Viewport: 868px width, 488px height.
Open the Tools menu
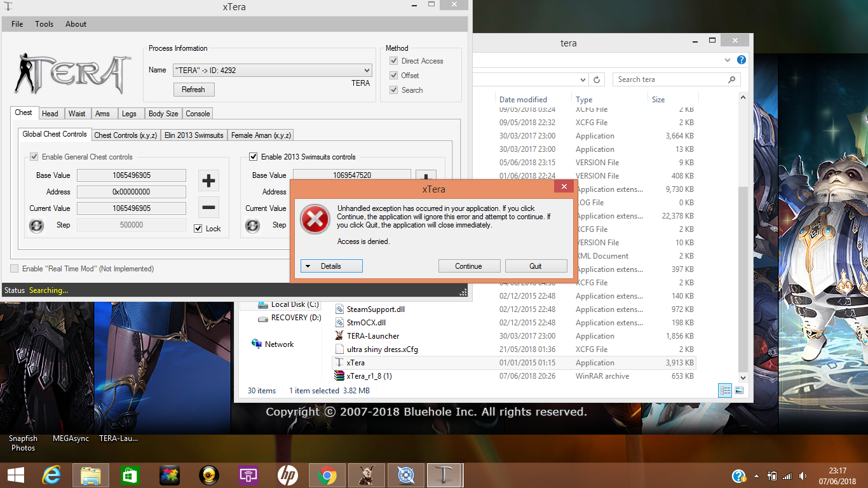(44, 24)
